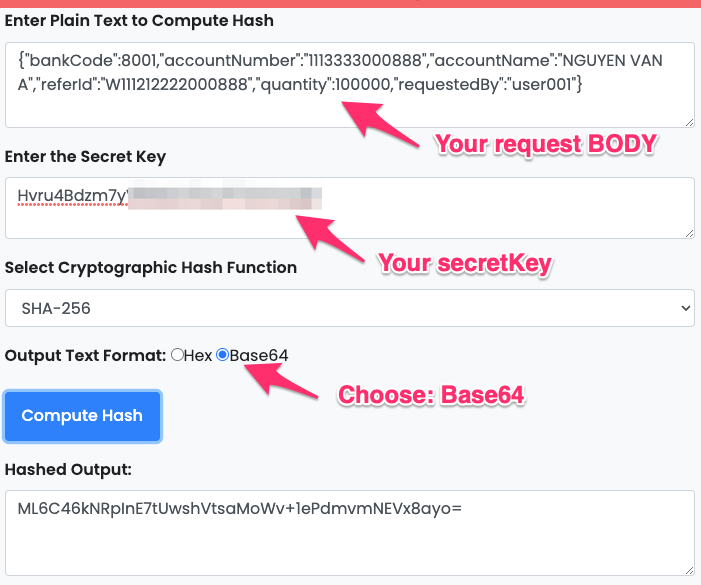Focus the plain text JSON input area
This screenshot has height=585, width=701.
click(350, 85)
